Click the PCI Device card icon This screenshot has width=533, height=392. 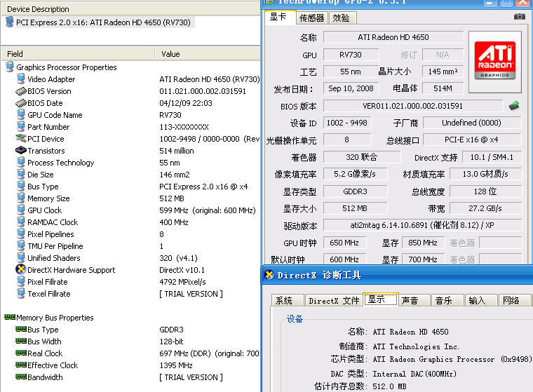coord(21,138)
